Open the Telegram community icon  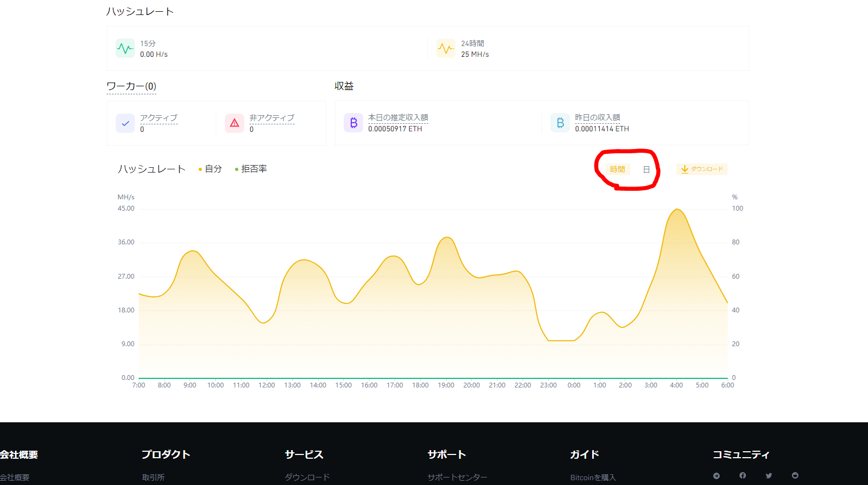716,475
